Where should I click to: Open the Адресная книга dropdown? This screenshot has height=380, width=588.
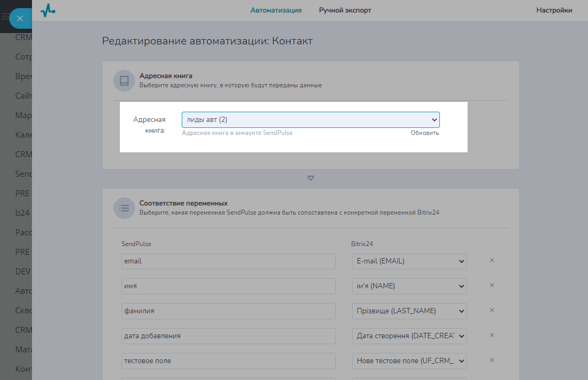310,120
